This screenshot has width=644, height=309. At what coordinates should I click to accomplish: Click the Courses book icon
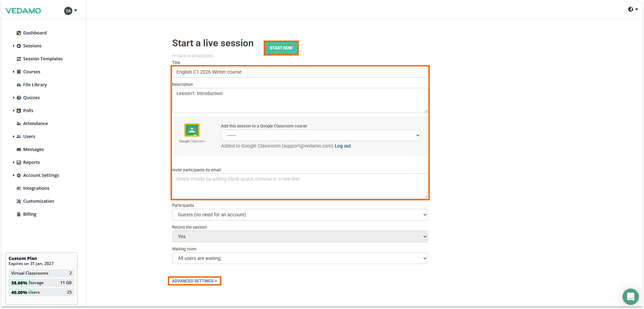coord(19,72)
